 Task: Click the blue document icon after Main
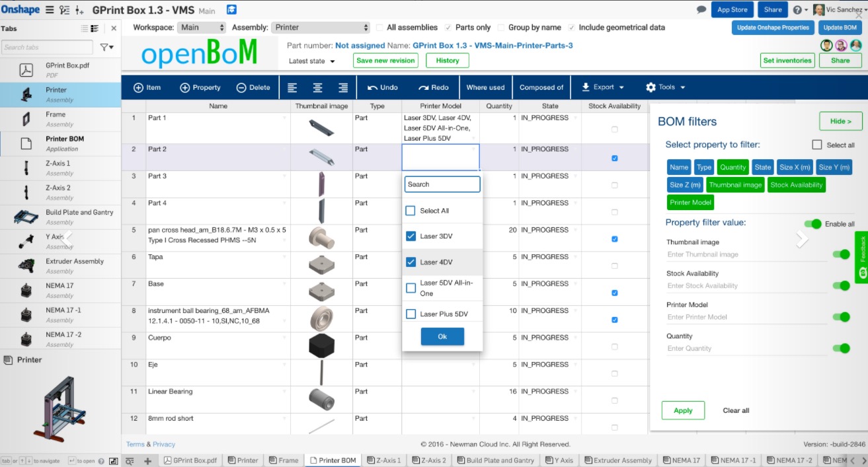pos(232,10)
